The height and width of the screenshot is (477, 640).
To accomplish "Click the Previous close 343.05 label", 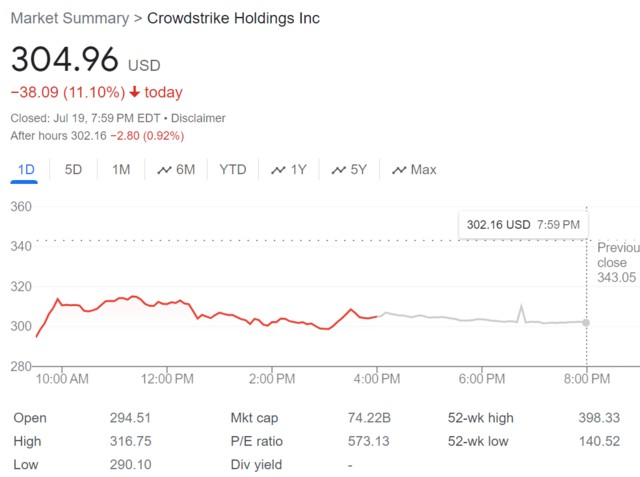I will (x=617, y=262).
